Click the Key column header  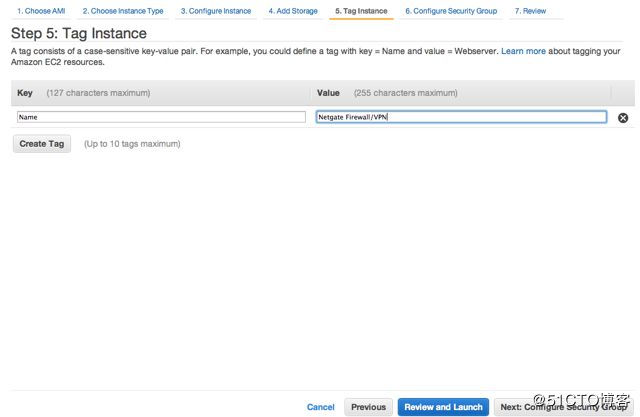coord(25,93)
